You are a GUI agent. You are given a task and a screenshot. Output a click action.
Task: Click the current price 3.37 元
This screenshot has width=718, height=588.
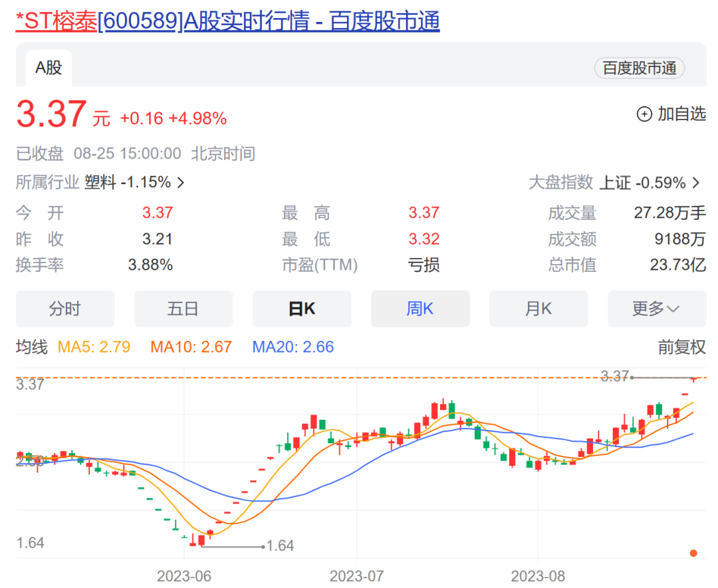click(63, 114)
